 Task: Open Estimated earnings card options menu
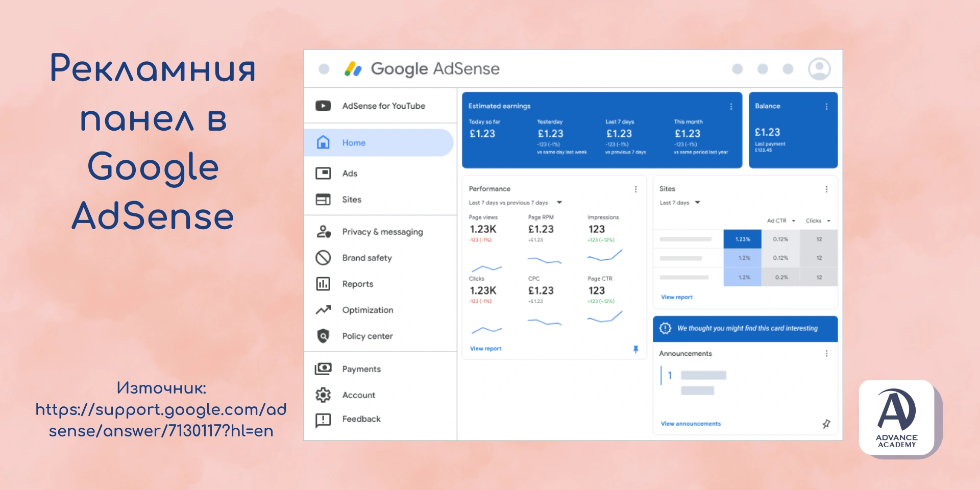point(731,107)
